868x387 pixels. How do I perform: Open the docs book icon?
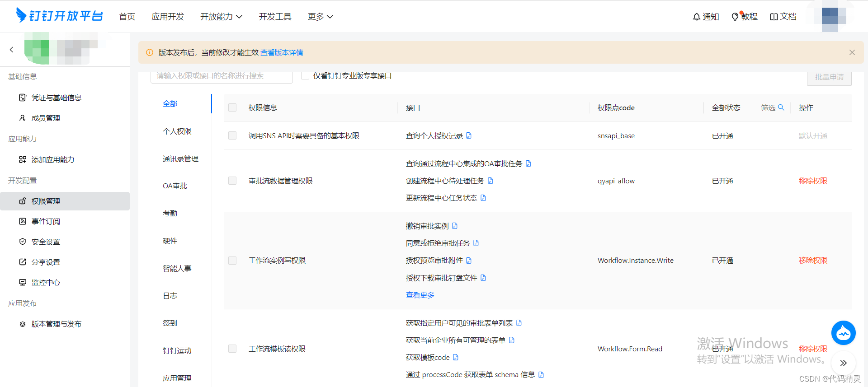tap(774, 17)
